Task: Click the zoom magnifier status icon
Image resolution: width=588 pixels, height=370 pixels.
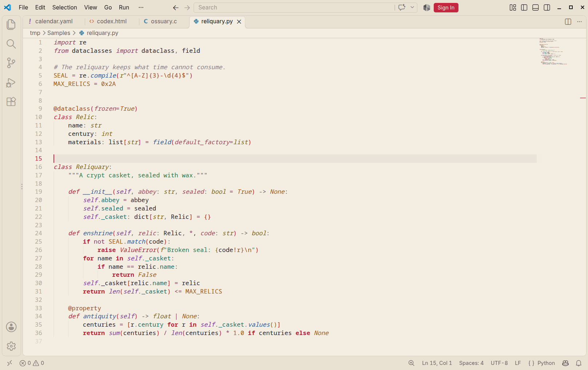Action: (411, 363)
